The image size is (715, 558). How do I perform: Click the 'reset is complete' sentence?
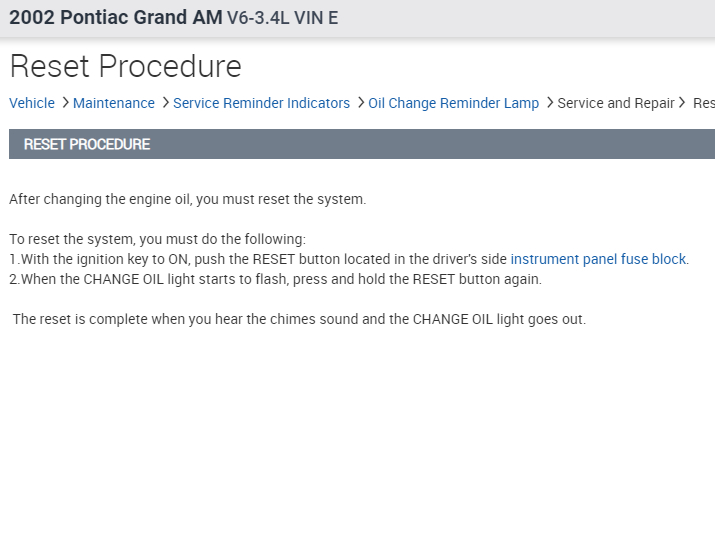[299, 319]
